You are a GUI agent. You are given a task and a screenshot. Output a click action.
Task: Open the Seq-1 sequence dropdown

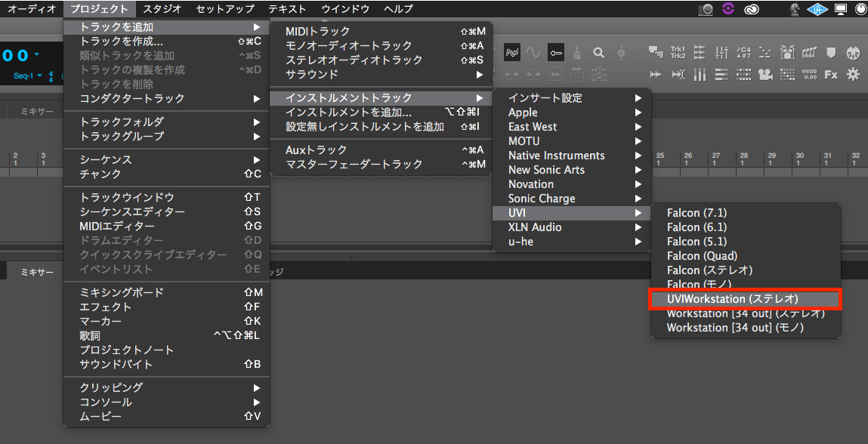point(28,76)
